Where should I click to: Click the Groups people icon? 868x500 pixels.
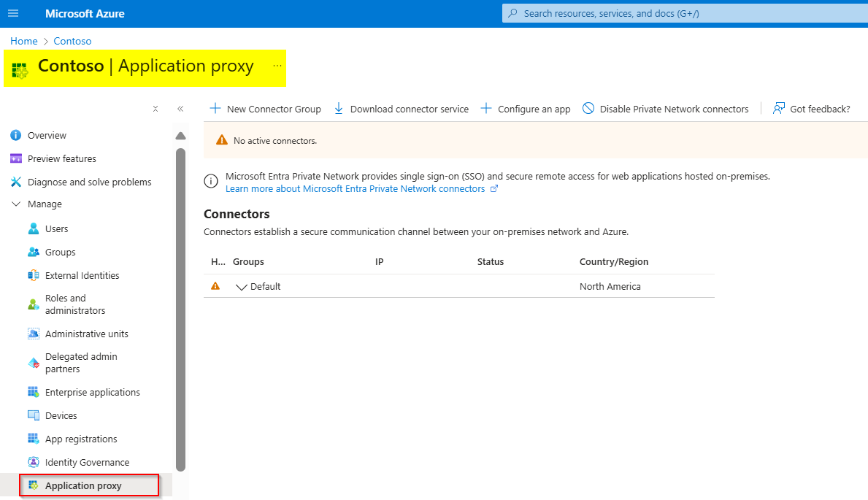[x=34, y=252]
